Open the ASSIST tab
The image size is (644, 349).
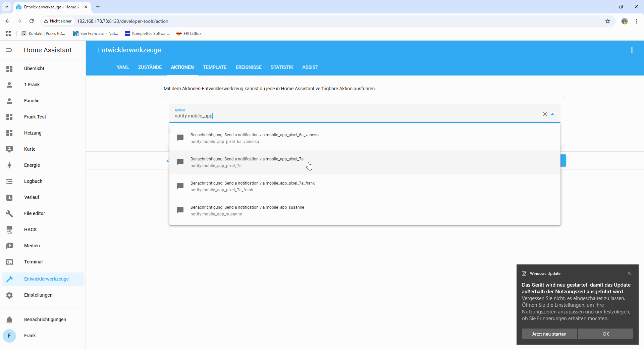(x=310, y=67)
